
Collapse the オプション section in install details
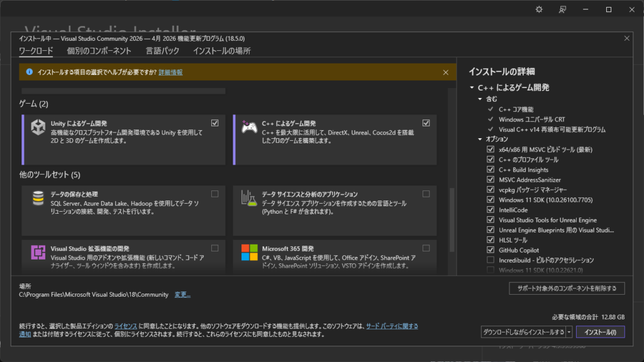coord(480,139)
